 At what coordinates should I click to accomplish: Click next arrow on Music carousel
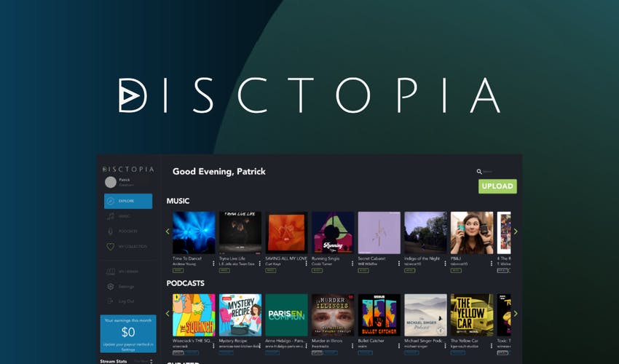coord(516,232)
